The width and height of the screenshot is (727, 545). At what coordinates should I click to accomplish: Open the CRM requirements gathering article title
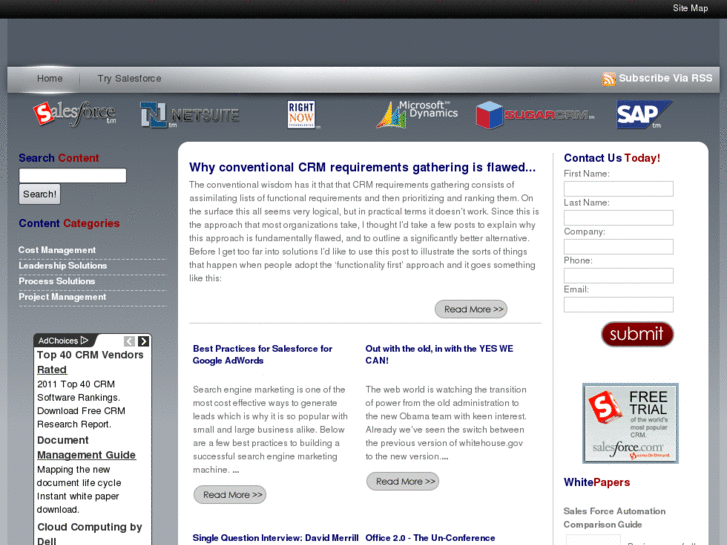pyautogui.click(x=362, y=167)
